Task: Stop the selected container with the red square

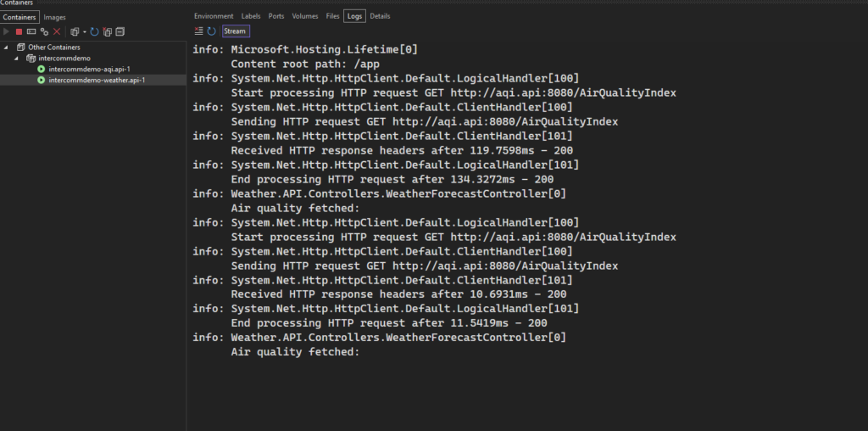Action: 19,31
